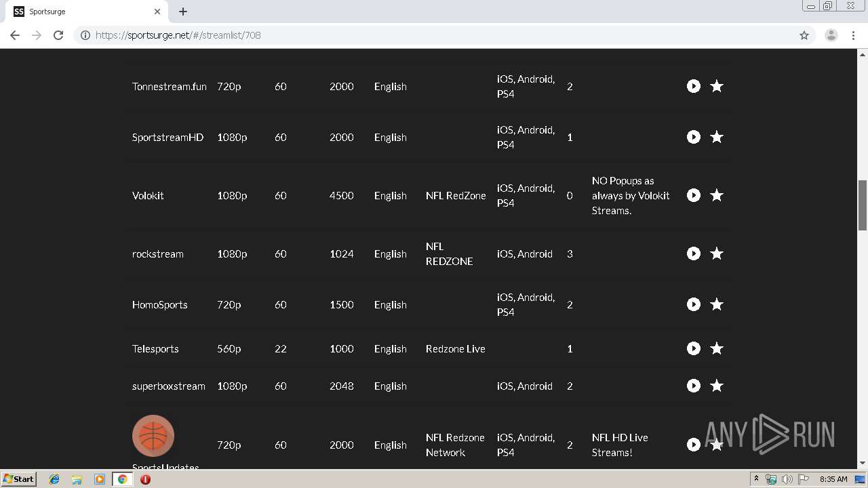Play the superboxstream stream
The width and height of the screenshot is (868, 488).
[x=693, y=386]
